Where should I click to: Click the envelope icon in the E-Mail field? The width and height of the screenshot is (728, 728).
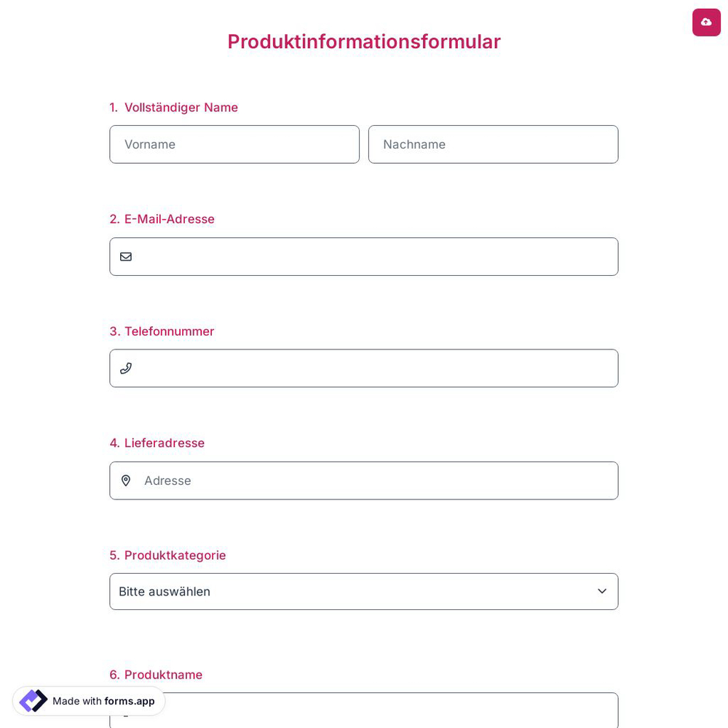126,256
